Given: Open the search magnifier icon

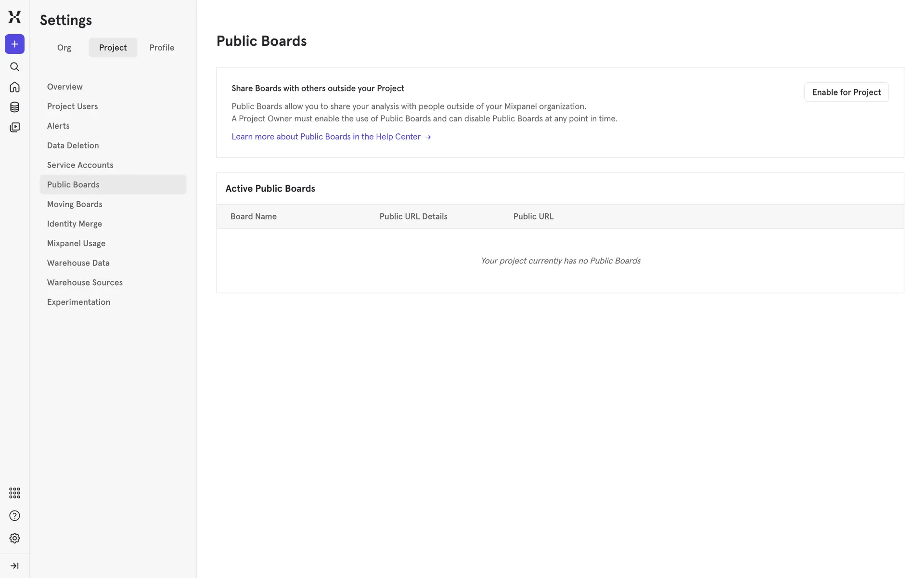Looking at the screenshot, I should (14, 67).
